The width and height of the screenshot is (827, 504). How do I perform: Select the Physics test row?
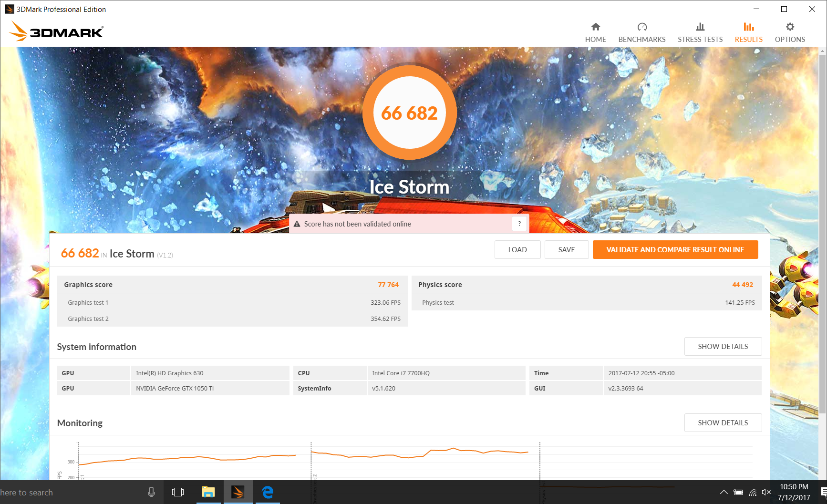pos(587,303)
